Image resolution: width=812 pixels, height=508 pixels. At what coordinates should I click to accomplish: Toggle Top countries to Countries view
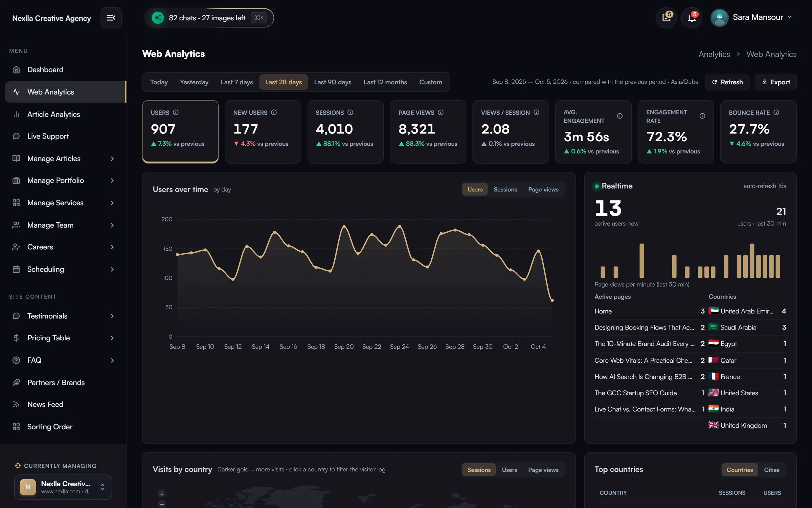coord(740,470)
